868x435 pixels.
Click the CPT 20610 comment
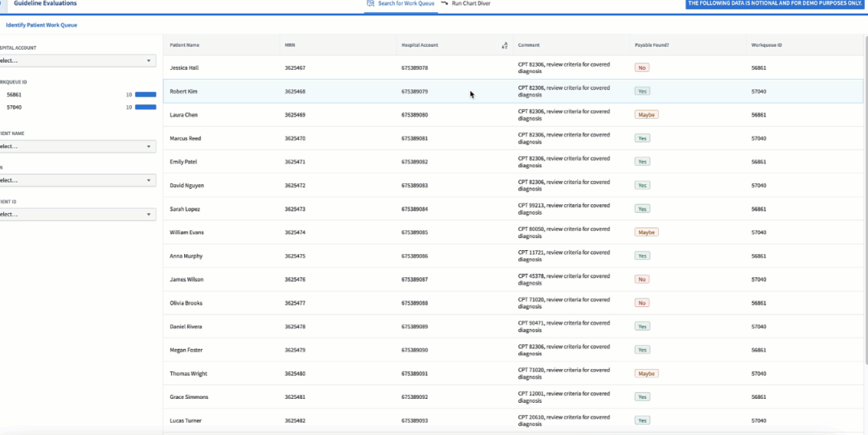coord(563,421)
